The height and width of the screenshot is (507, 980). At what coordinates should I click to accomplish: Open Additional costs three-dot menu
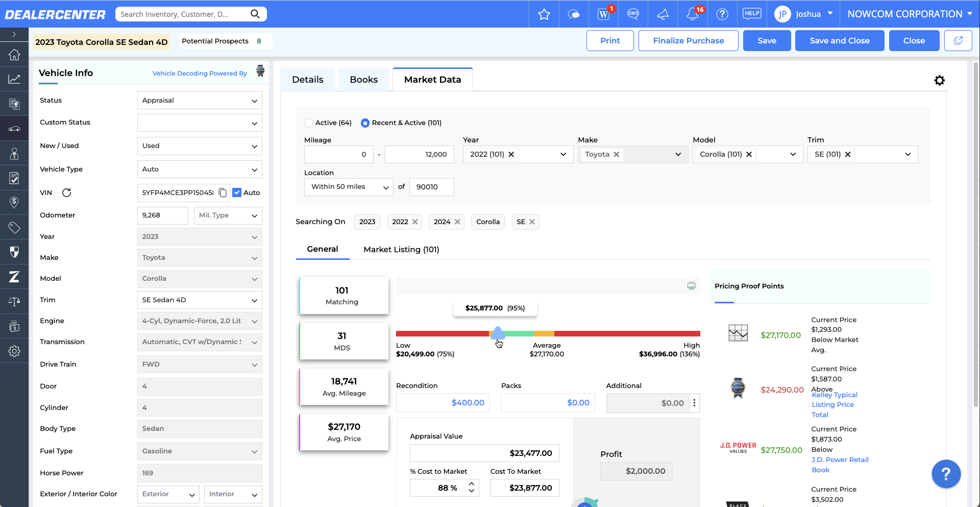[694, 403]
